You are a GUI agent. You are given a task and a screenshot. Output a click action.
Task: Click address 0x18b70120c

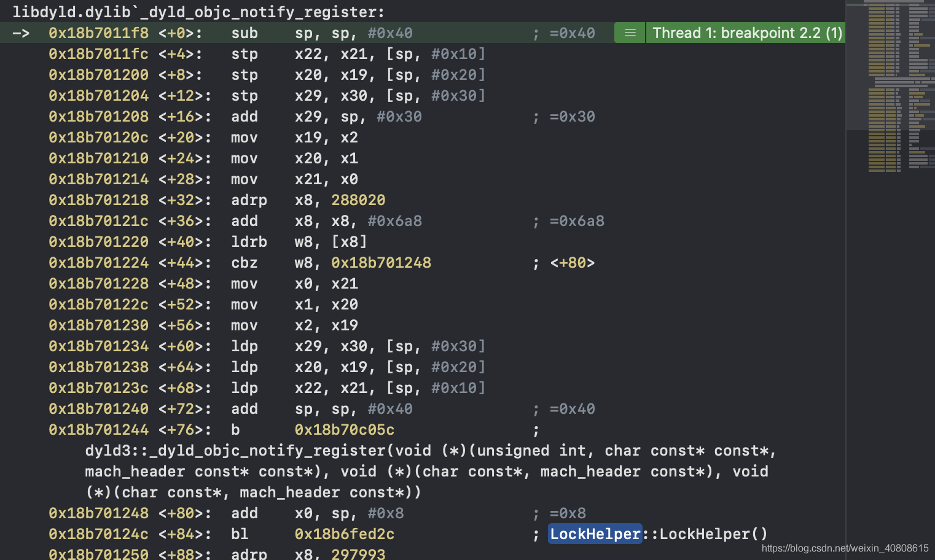(98, 138)
